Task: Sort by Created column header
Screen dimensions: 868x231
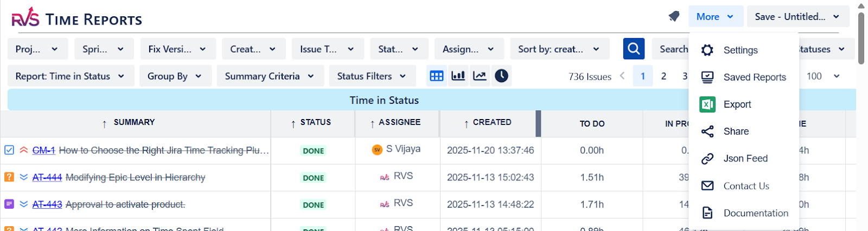Action: pos(488,123)
